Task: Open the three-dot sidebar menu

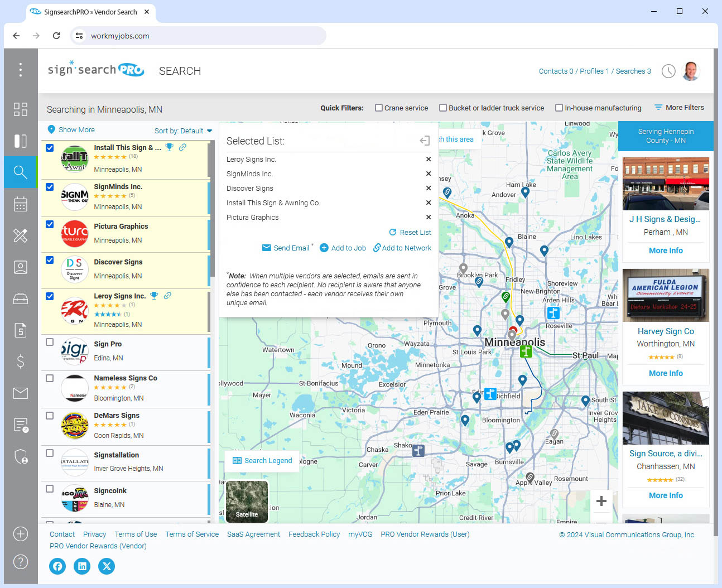Action: click(21, 70)
